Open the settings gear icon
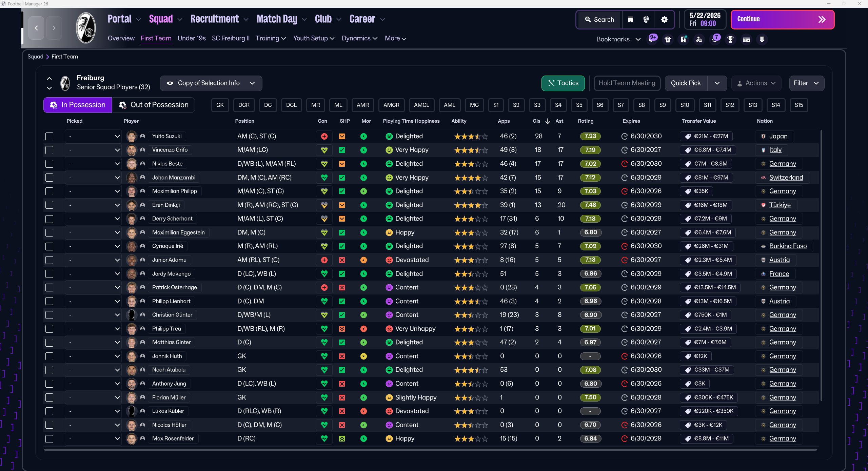868x471 pixels. pos(664,20)
